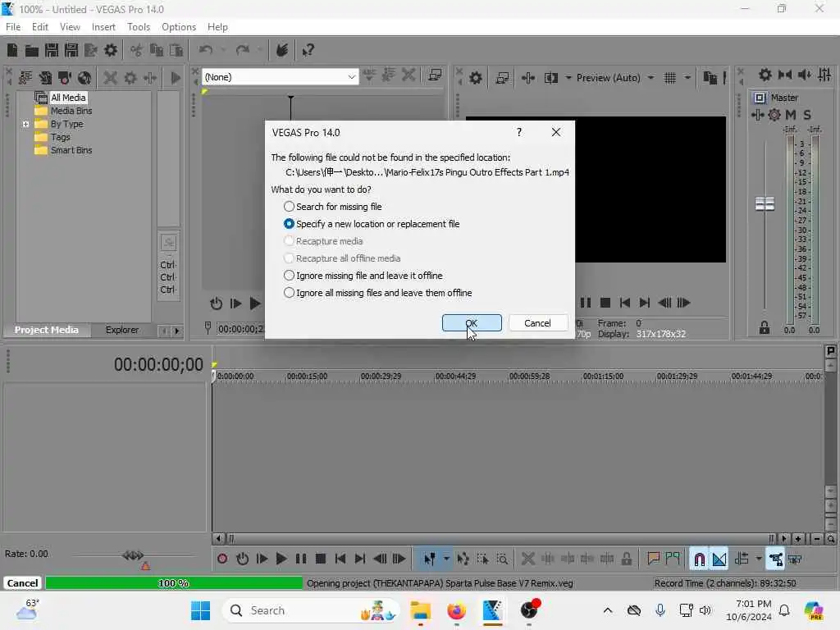Click the Record button in the transport bar
Image resolution: width=840 pixels, height=630 pixels.
click(x=221, y=559)
